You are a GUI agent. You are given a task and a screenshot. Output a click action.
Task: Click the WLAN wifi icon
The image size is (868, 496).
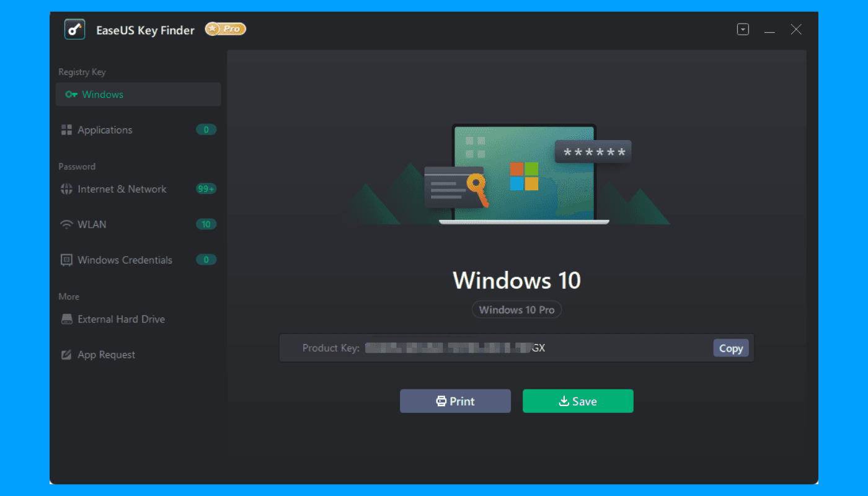pyautogui.click(x=66, y=224)
